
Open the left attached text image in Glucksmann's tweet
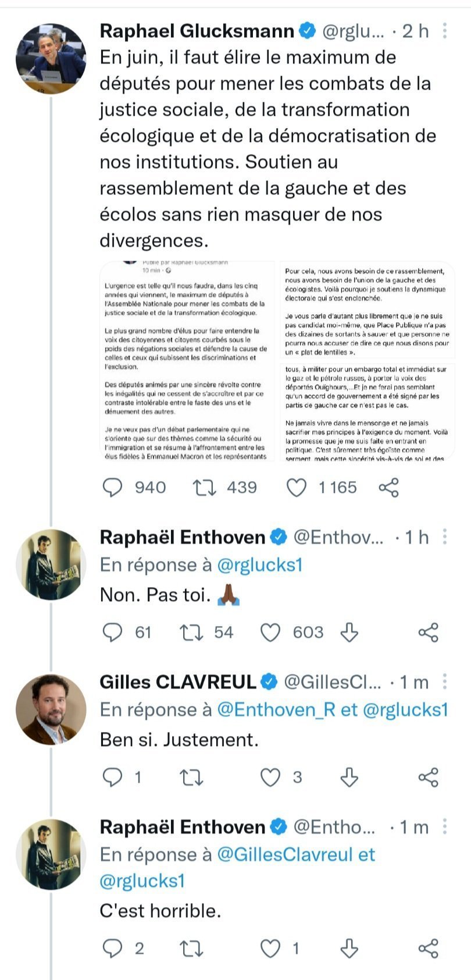click(x=187, y=361)
